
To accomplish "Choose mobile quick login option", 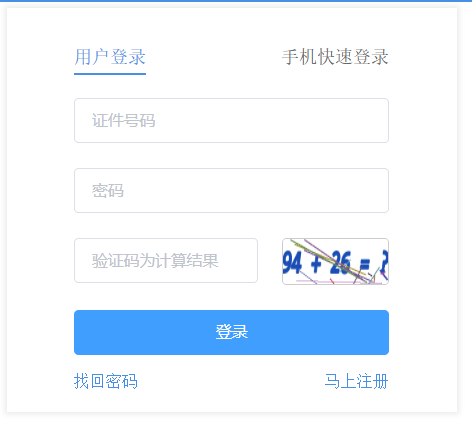I will 335,57.
